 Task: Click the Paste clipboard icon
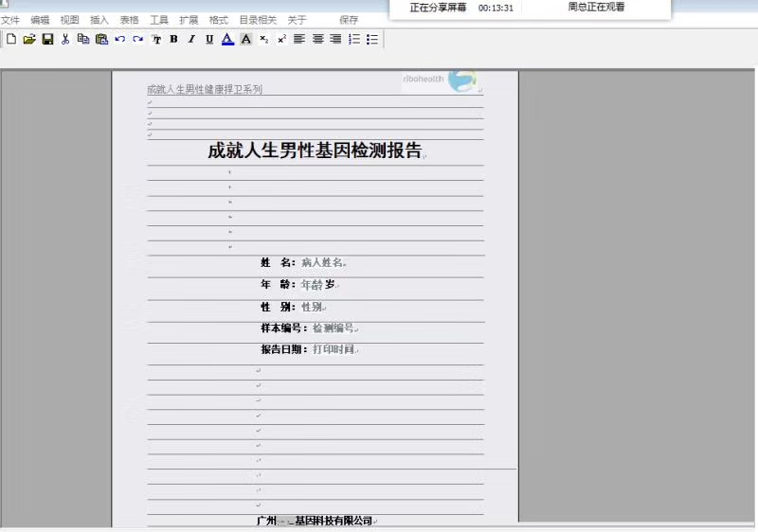[x=101, y=39]
